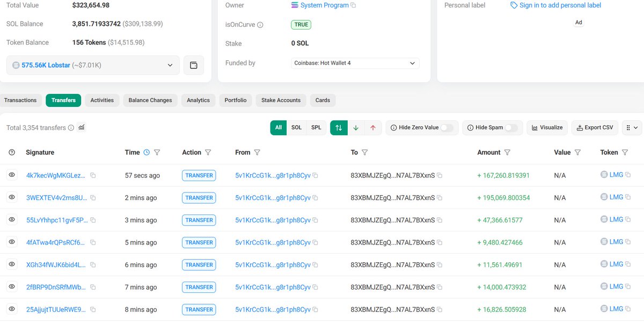Open Sign in to add personal label
The width and height of the screenshot is (644, 323).
pos(556,5)
